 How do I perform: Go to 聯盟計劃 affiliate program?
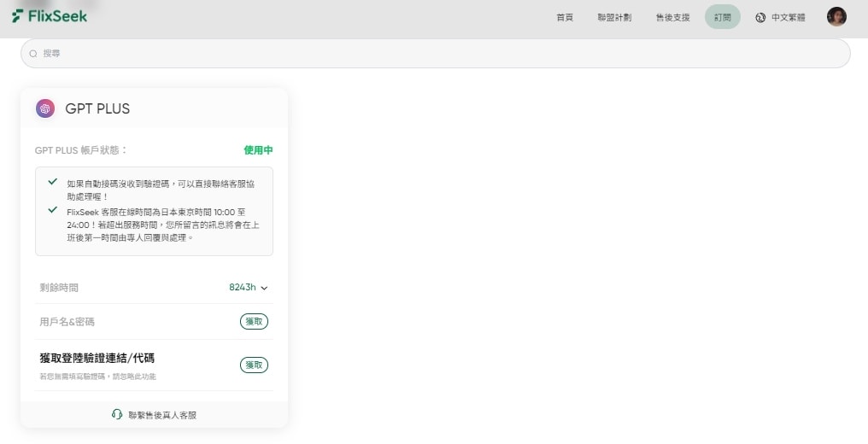tap(614, 17)
